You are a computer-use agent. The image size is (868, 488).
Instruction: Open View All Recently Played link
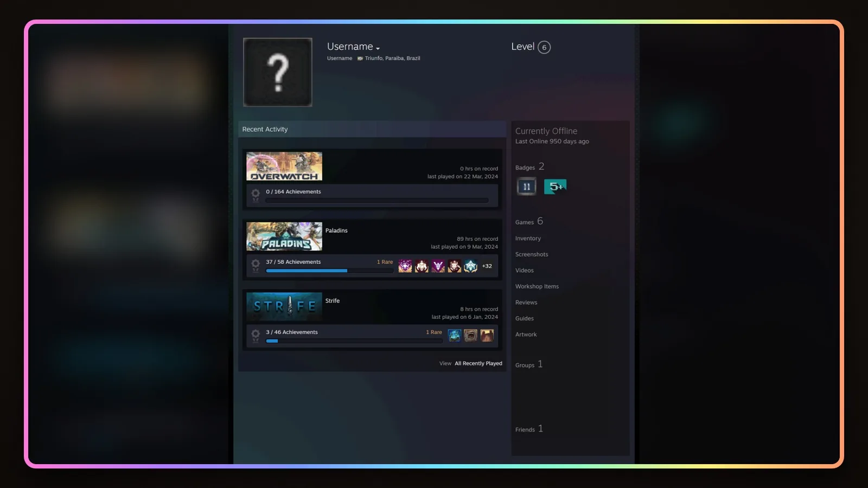(471, 363)
